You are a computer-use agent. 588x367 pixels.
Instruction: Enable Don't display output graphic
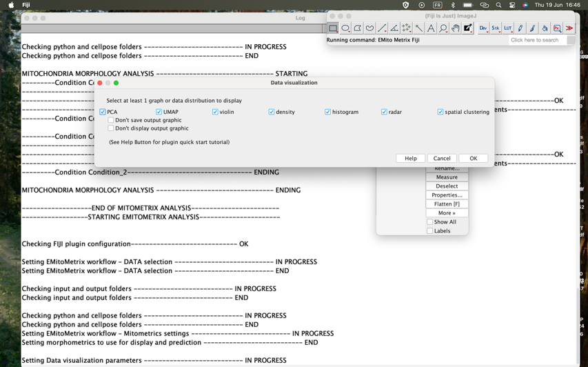(x=110, y=128)
